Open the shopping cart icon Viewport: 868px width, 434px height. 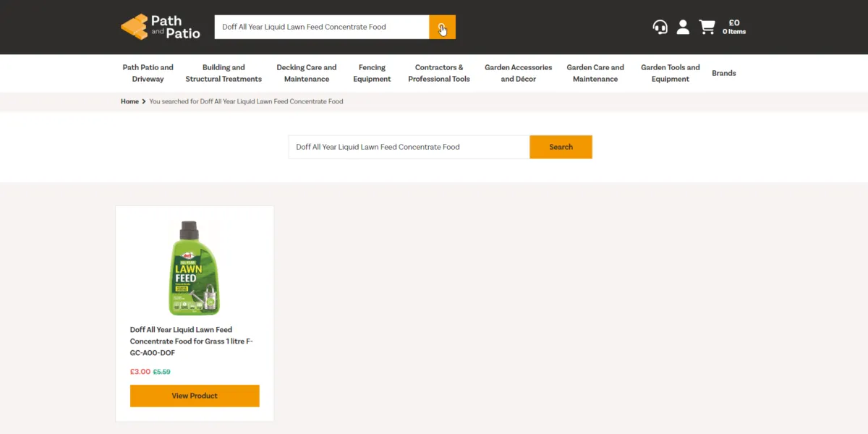tap(707, 27)
